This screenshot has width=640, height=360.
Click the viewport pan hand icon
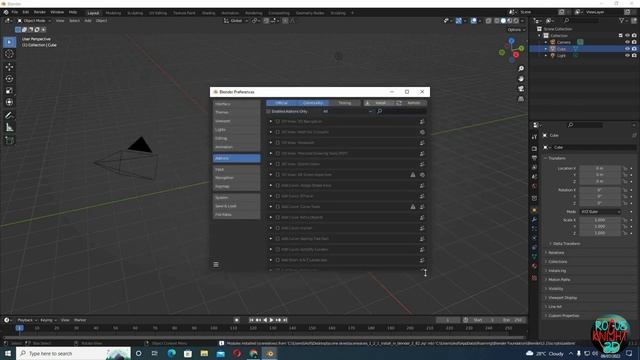(521, 78)
